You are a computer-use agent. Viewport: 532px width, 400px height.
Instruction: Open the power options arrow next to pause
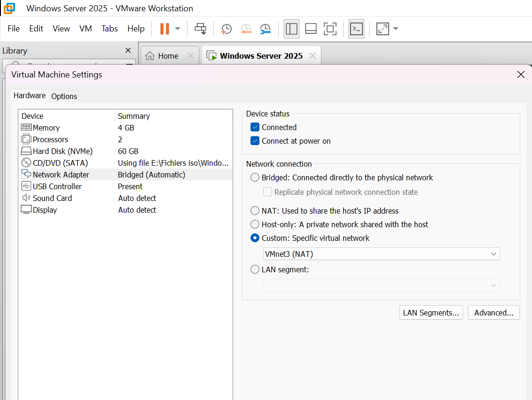[178, 29]
